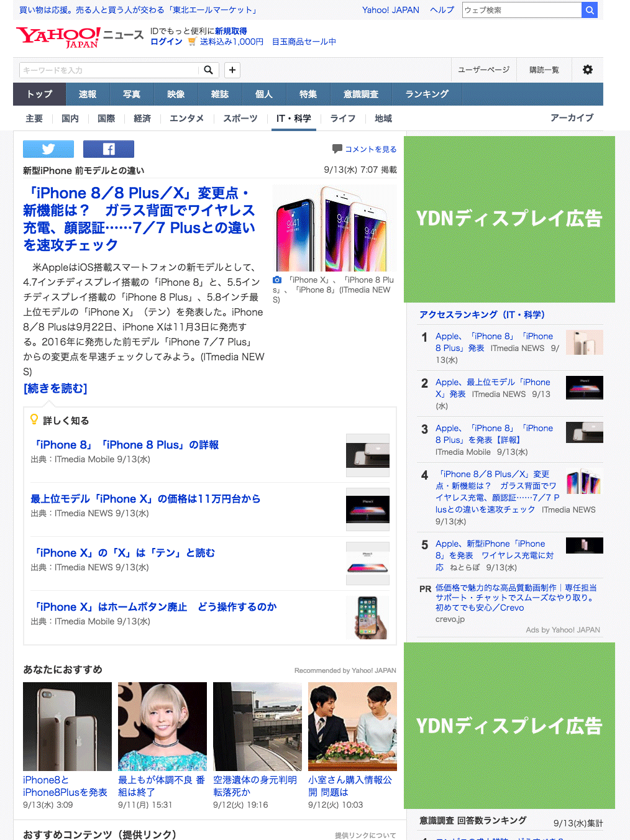This screenshot has height=840, width=630.
Task: Open the main iPhone 8/8 Plus/X headline
Action: (139, 219)
